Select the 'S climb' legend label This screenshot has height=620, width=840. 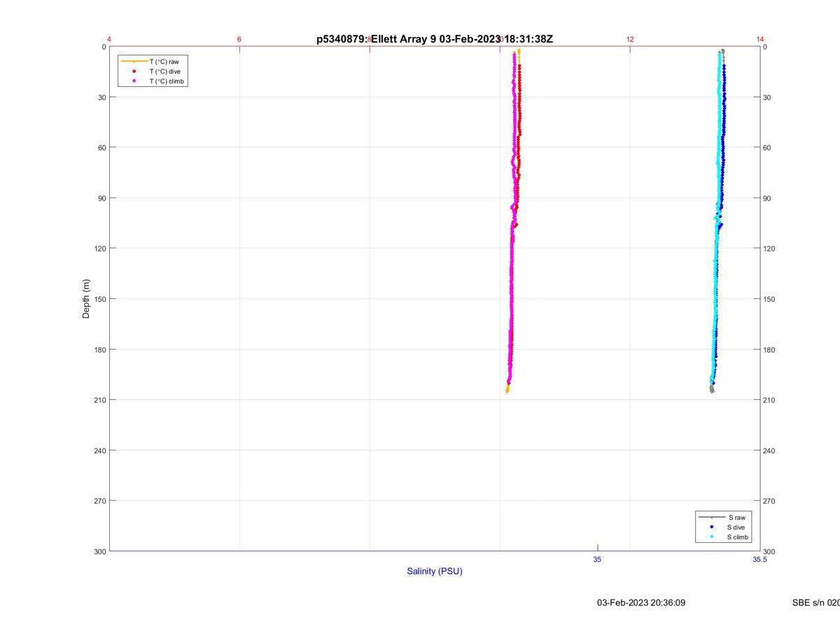tap(738, 537)
